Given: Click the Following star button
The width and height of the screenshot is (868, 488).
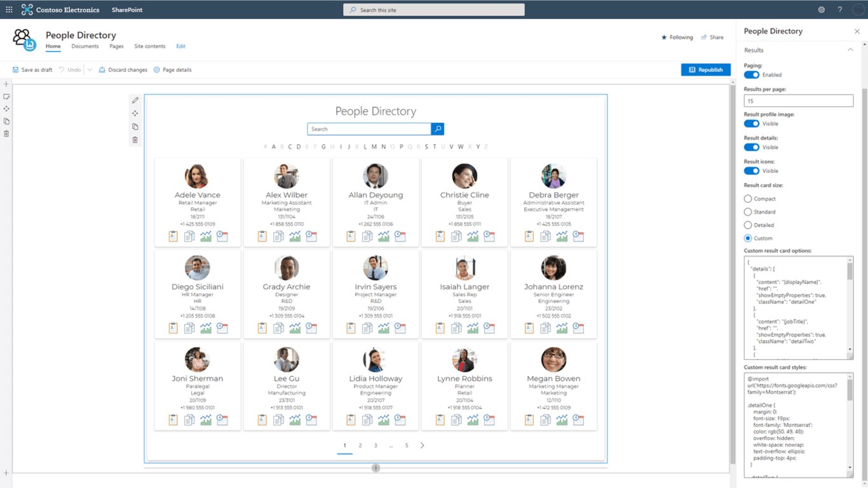Looking at the screenshot, I should pos(677,37).
